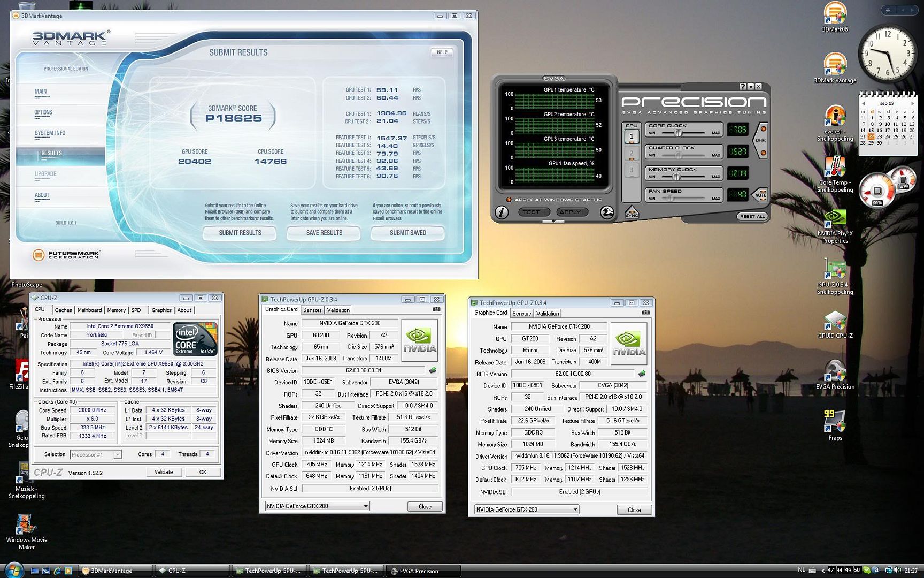Image resolution: width=924 pixels, height=578 pixels.
Task: Click the Futuremark logo in 3DMark Vantage
Action: click(66, 255)
